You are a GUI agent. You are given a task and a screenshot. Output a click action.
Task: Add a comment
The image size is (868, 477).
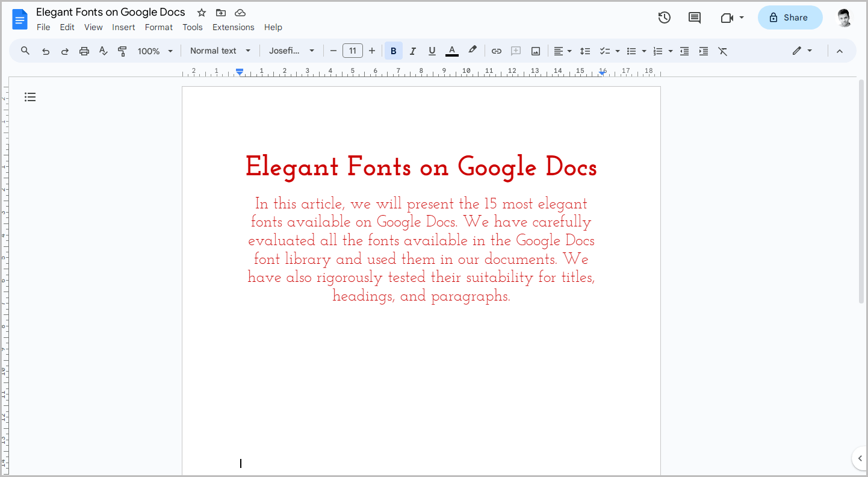pos(516,51)
